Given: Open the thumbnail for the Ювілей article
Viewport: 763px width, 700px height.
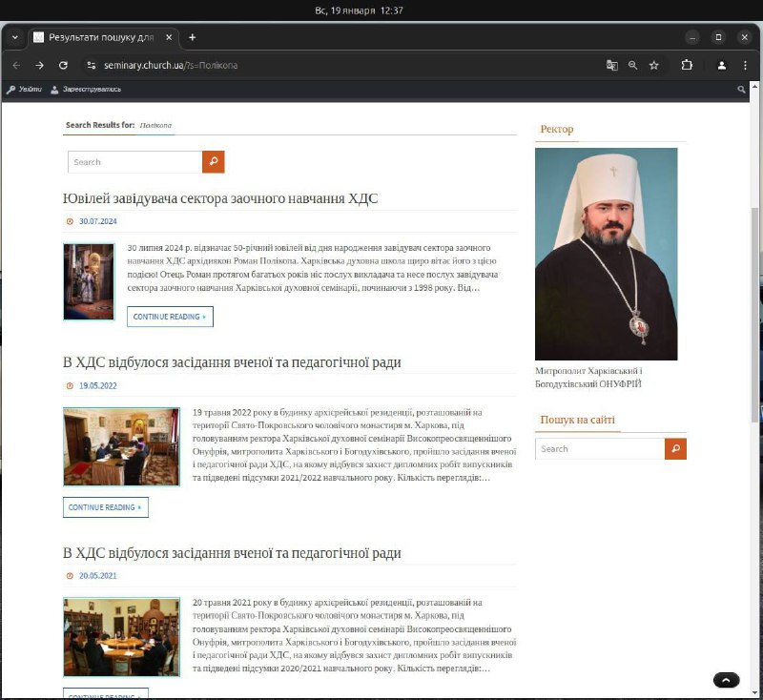Looking at the screenshot, I should (89, 281).
